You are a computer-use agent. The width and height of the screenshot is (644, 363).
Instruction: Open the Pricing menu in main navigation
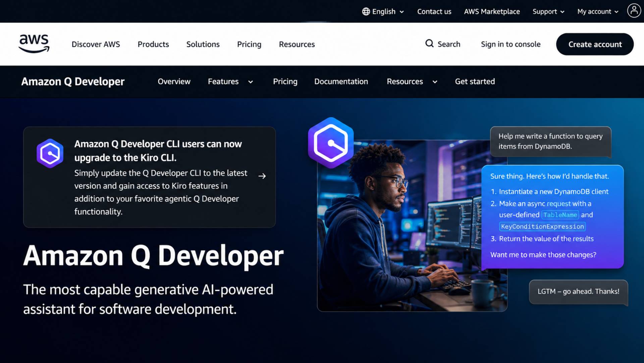249,44
